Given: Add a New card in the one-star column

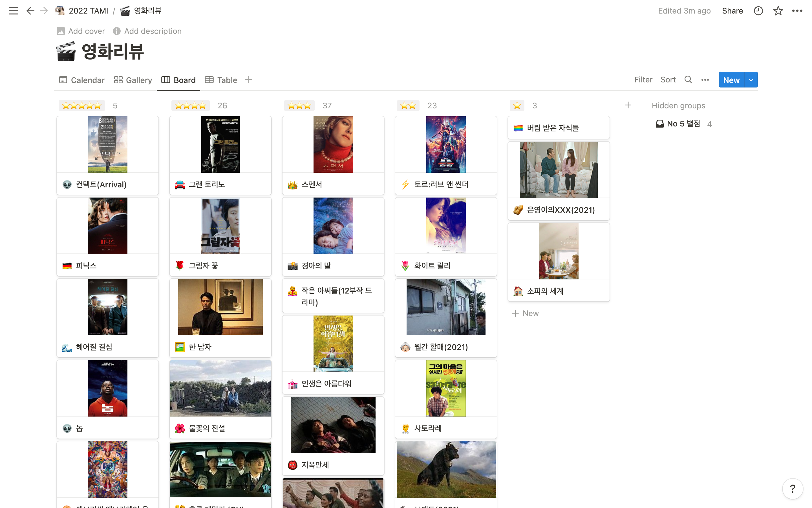Looking at the screenshot, I should pyautogui.click(x=526, y=314).
